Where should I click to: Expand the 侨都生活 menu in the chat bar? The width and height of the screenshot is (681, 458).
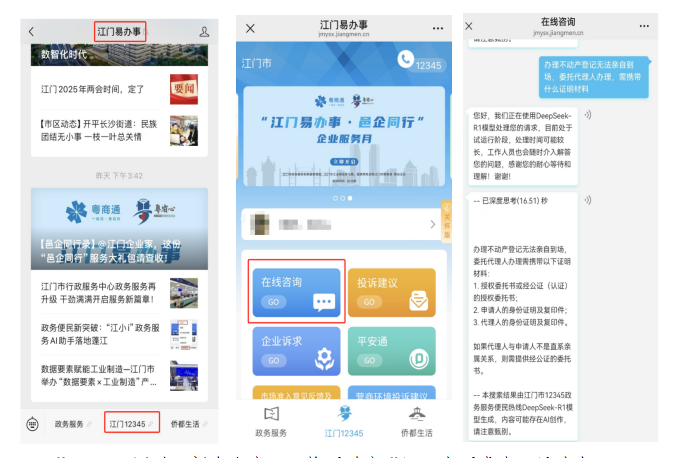click(x=189, y=424)
